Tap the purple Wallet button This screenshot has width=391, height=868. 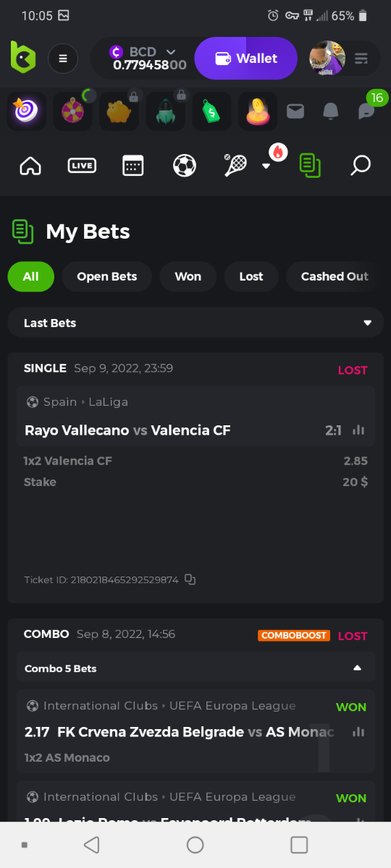(x=246, y=59)
